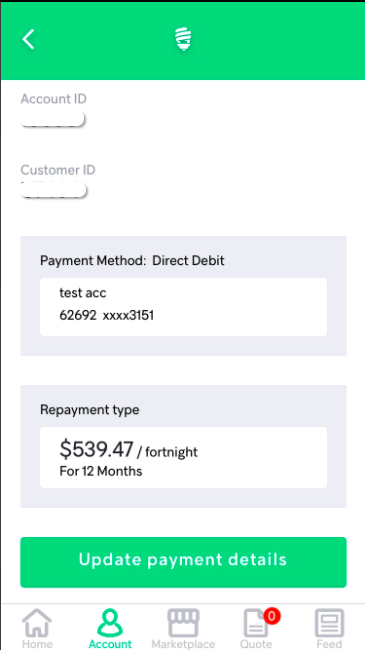
Task: Click the Repayment type heading
Action: point(90,410)
